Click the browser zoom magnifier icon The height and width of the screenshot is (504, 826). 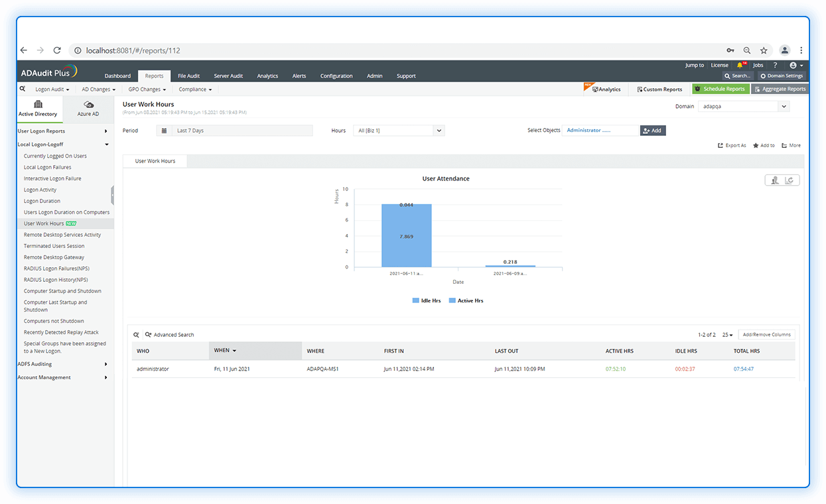747,50
